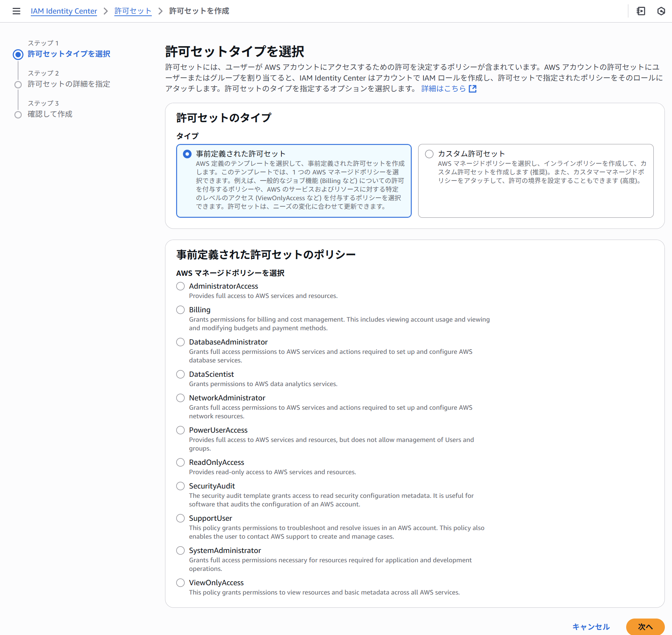Viewport: 672px width, 635px height.
Task: Select step 2 許可セットの詳細を指定 in wizard
Action: [69, 84]
